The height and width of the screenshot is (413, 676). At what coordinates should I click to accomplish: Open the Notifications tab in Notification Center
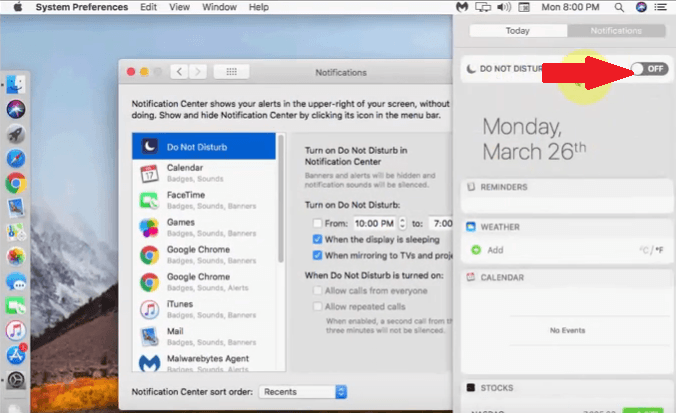615,31
